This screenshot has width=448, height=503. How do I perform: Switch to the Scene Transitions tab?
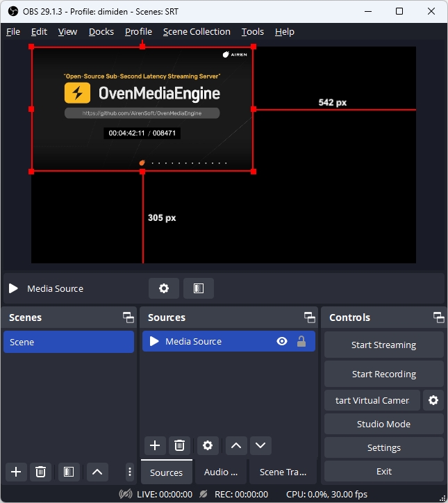point(283,472)
